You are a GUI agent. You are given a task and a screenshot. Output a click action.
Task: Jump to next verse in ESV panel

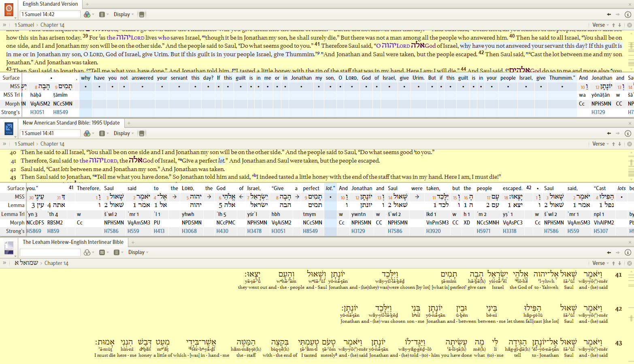pos(619,25)
